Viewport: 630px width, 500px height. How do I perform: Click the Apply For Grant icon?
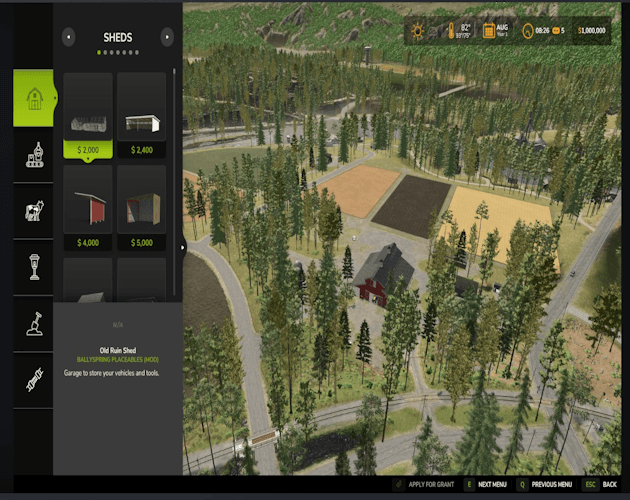399,484
